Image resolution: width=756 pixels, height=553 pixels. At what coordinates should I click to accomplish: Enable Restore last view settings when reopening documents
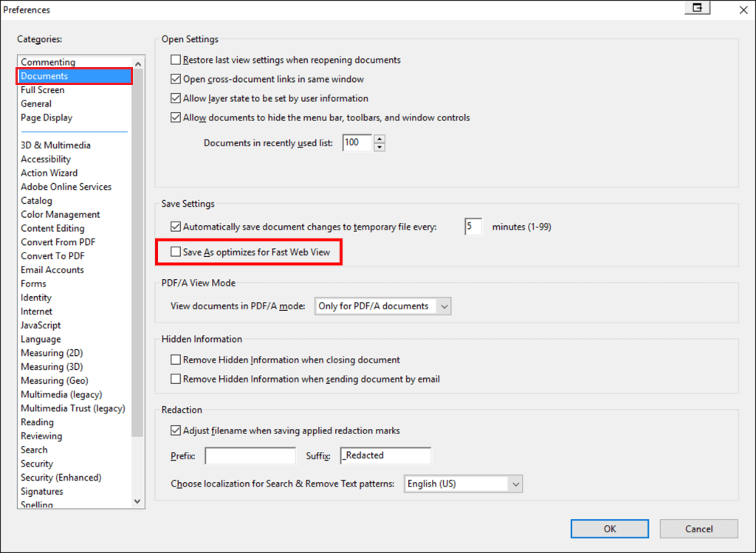(x=176, y=60)
